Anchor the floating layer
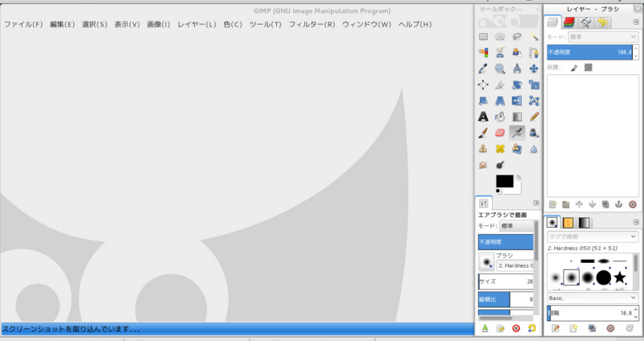 click(618, 204)
